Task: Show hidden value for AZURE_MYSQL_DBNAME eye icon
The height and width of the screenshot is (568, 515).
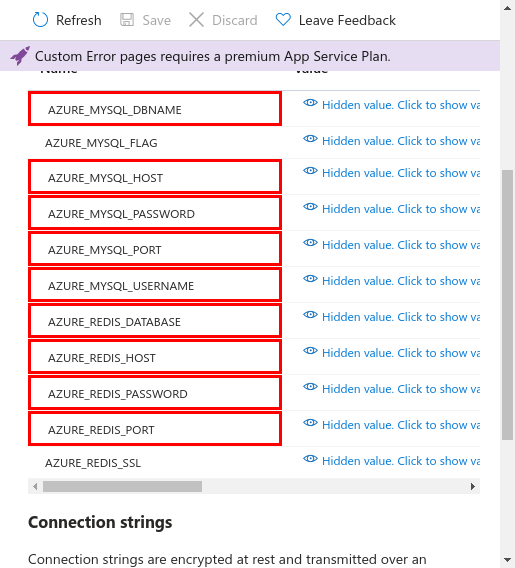Action: click(x=310, y=103)
